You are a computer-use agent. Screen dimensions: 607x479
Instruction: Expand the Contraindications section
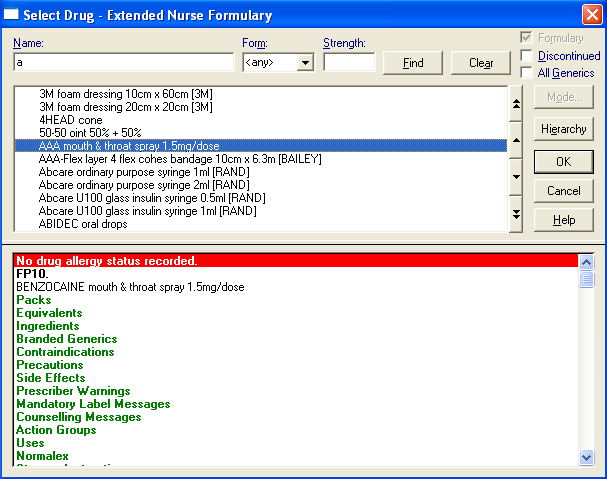click(x=66, y=352)
